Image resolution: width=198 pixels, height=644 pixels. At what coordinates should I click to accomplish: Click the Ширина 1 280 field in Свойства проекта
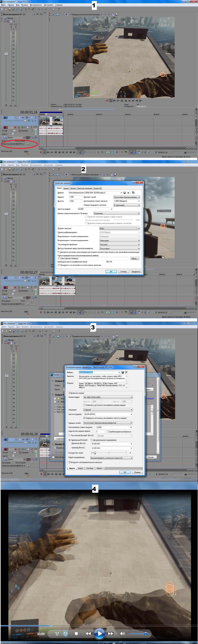point(76,197)
